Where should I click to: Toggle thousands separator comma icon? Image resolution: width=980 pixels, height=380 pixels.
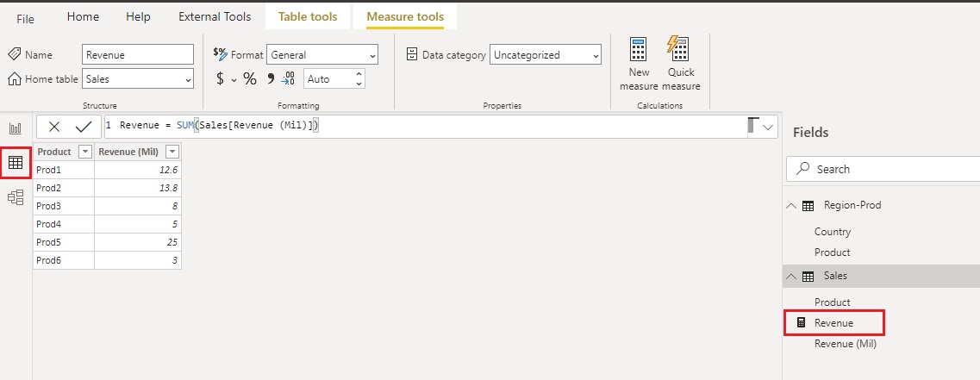tap(271, 78)
